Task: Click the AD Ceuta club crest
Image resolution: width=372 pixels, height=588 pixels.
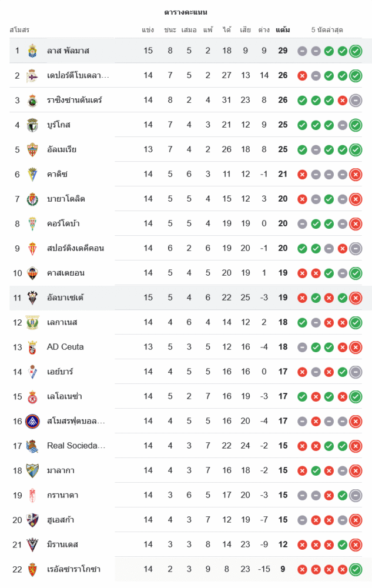Action: pyautogui.click(x=32, y=347)
